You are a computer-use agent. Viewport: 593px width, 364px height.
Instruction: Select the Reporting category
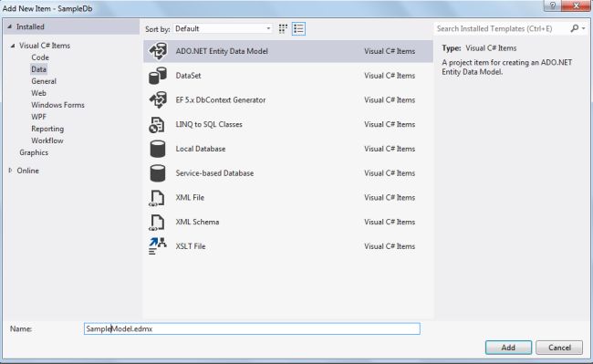click(x=47, y=129)
